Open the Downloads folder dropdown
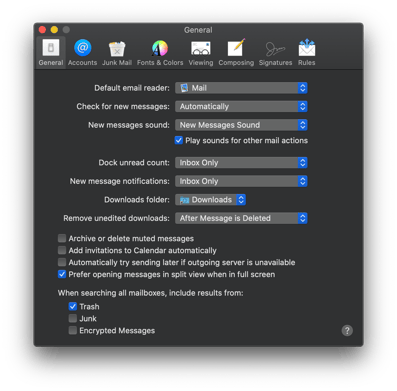The width and height of the screenshot is (397, 391). click(210, 200)
